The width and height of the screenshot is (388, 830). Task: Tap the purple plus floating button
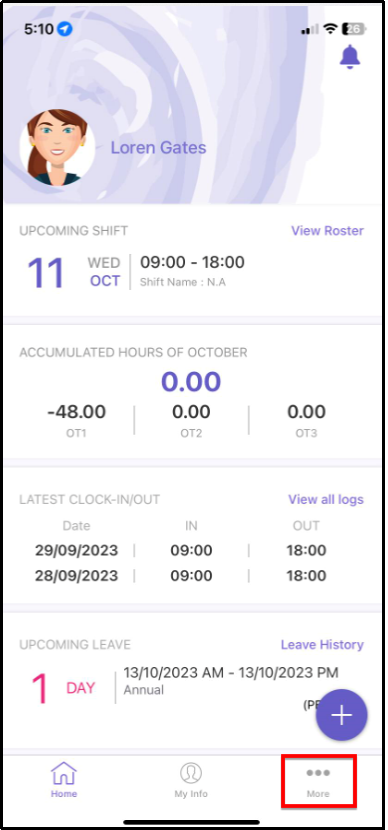coord(341,715)
